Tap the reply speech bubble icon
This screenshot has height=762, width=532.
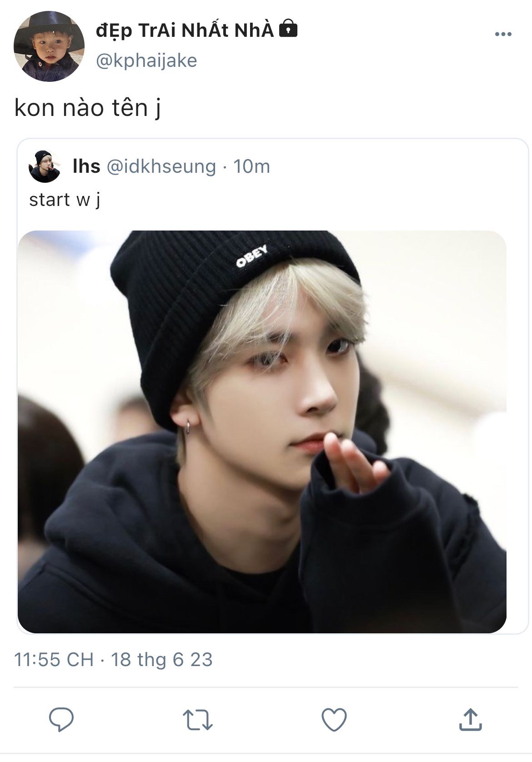[x=61, y=720]
